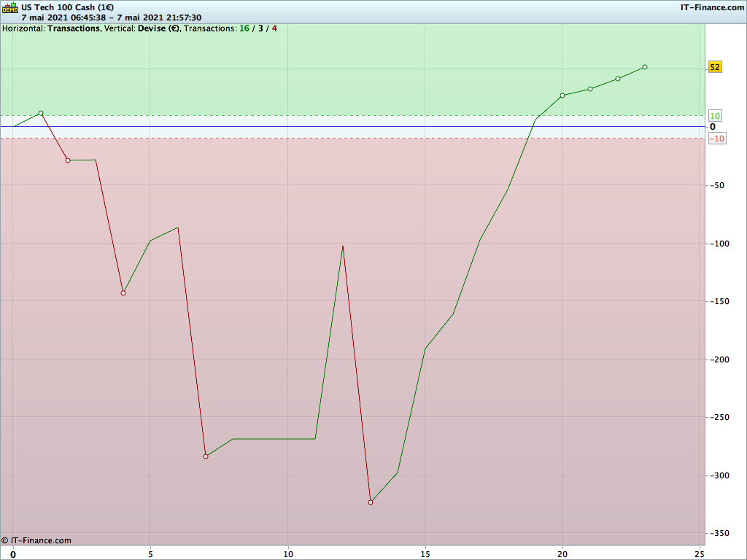
Task: Select the red marker at transaction 4
Action: [x=123, y=293]
